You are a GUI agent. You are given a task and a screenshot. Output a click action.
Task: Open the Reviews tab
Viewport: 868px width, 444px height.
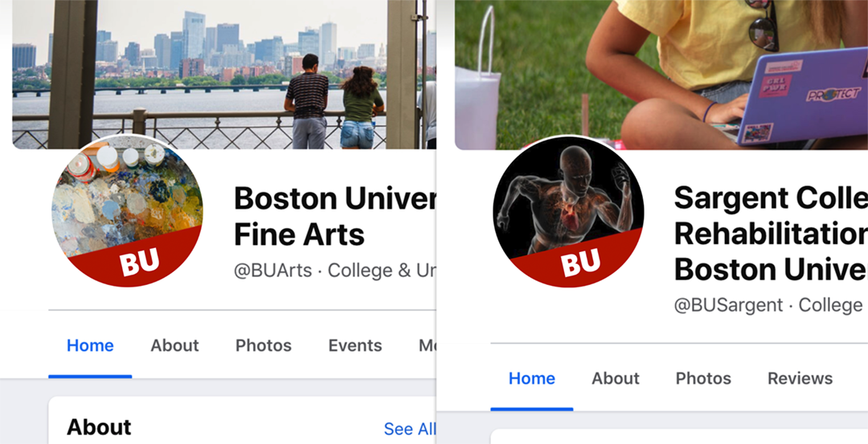(x=800, y=378)
